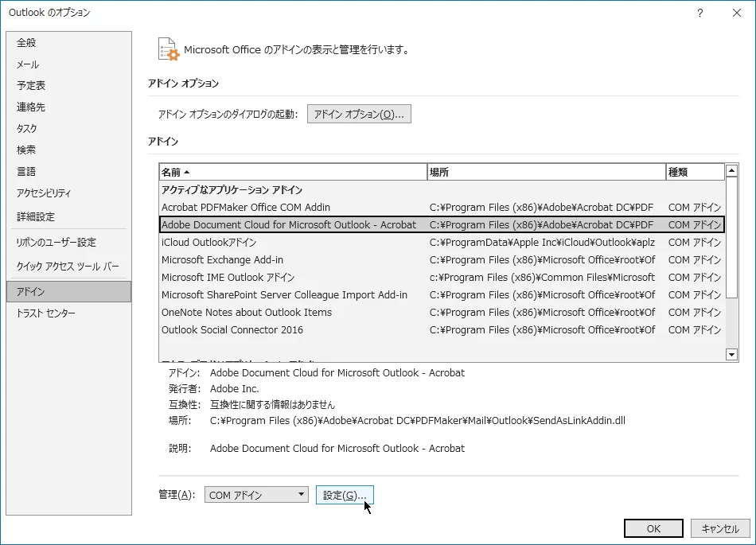This screenshot has width=756, height=545.
Task: Click the 設定(G)... button
Action: (345, 495)
